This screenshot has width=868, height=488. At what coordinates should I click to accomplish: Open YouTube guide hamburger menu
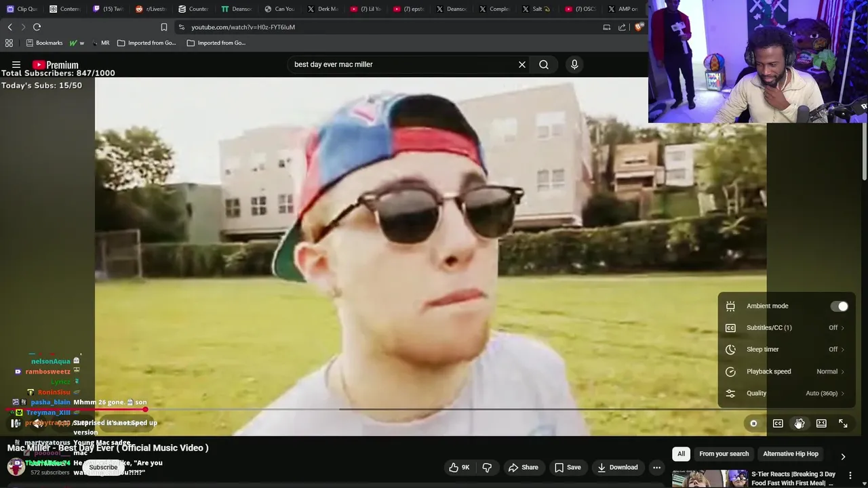coord(16,65)
